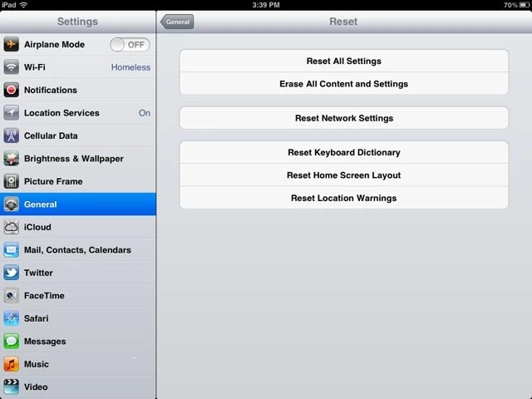Screen dimensions: 532x399
Task: Select the highlighted General row
Action: pos(78,204)
